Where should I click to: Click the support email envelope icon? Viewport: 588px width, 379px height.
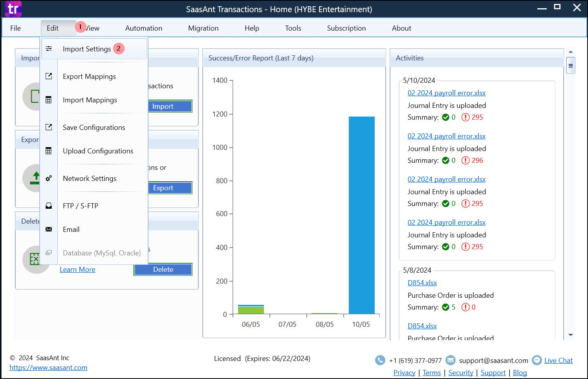click(451, 360)
